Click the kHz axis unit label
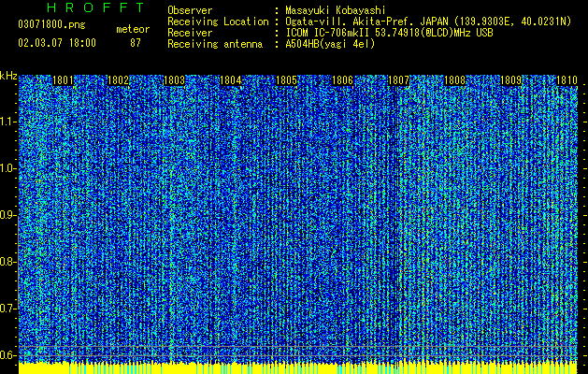 pos(8,76)
